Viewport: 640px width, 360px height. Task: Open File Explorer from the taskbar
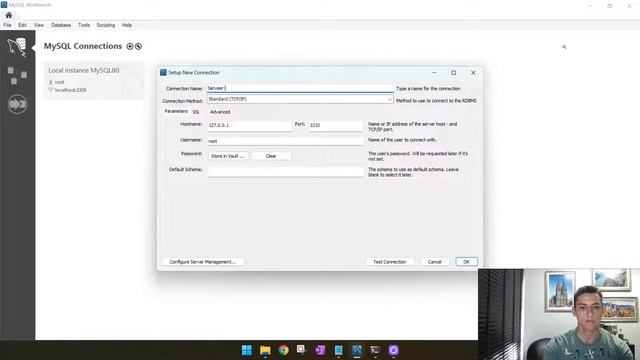(x=265, y=350)
